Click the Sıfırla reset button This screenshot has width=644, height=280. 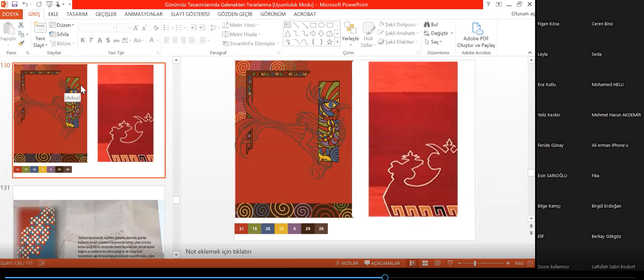click(59, 34)
